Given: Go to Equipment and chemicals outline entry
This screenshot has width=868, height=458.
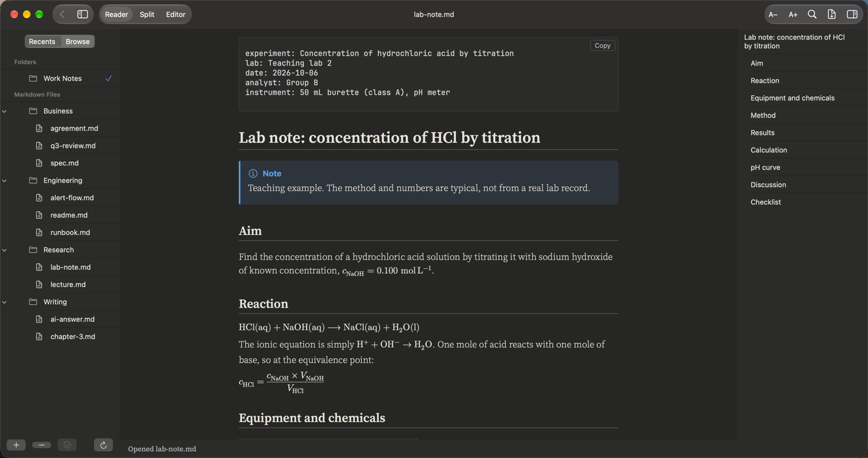Looking at the screenshot, I should 792,98.
